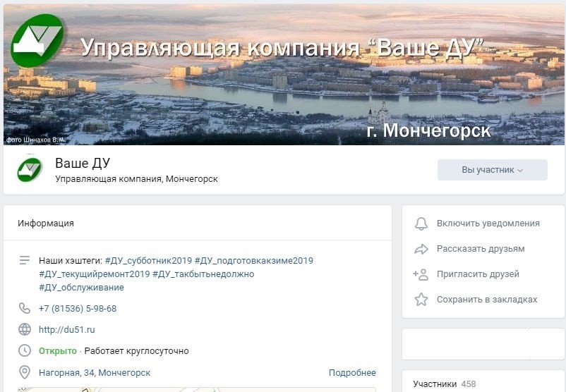Image resolution: width=566 pixels, height=392 pixels.
Task: Click the location pin icon
Action: (x=25, y=372)
